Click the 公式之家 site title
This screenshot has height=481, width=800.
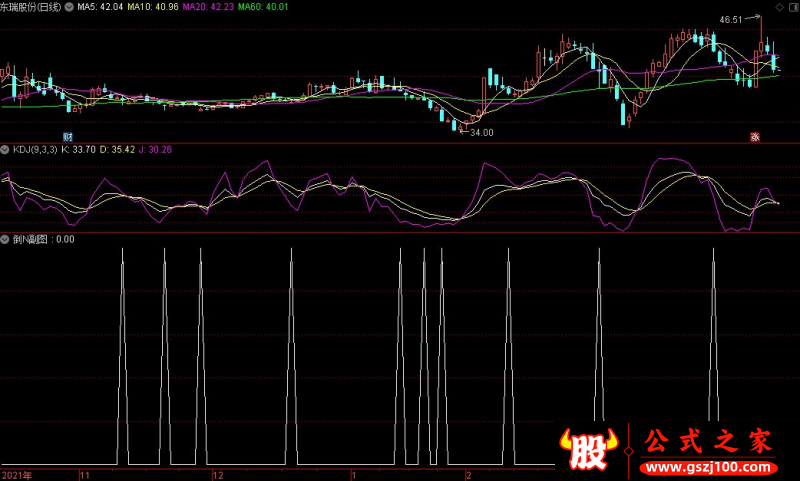click(708, 441)
